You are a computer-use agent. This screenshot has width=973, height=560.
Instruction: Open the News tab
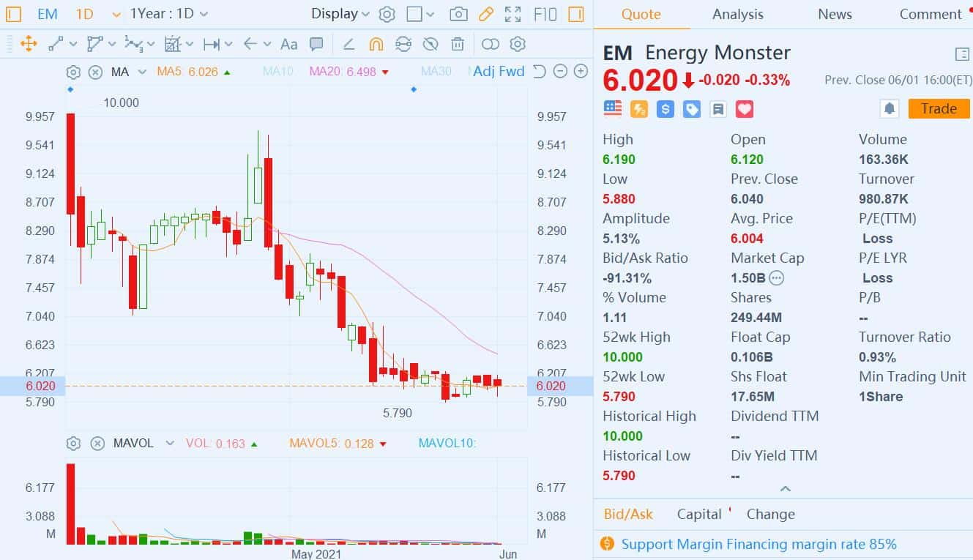point(834,14)
